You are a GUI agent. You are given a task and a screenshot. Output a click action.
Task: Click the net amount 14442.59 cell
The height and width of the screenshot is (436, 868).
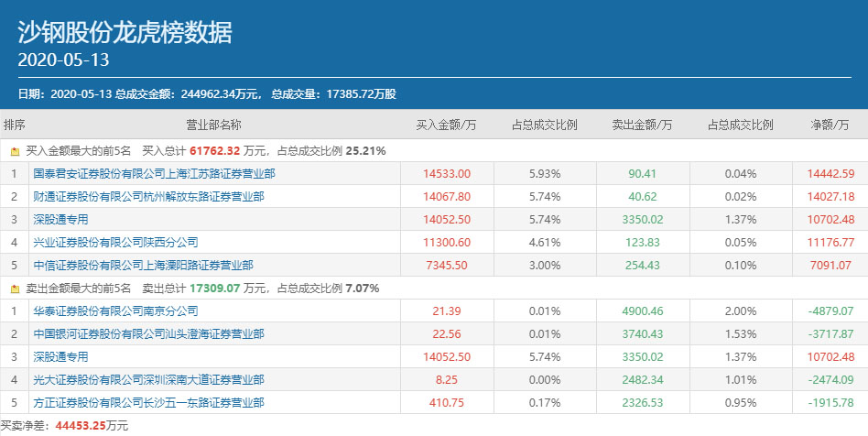pyautogui.click(x=830, y=173)
